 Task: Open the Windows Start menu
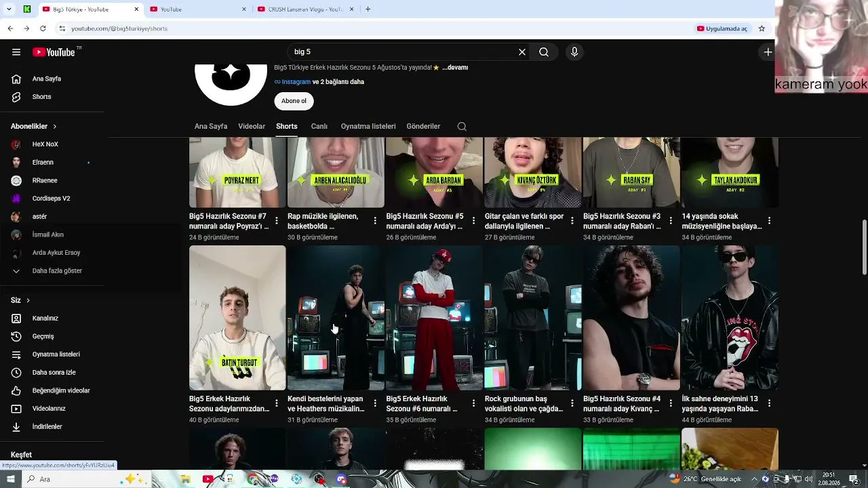10,479
